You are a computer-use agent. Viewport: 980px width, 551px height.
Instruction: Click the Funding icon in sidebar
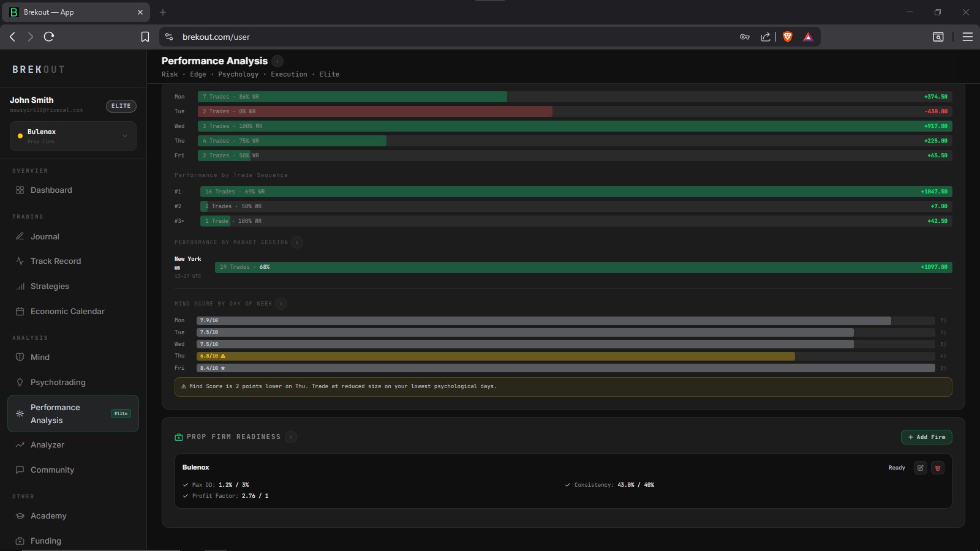(20, 541)
